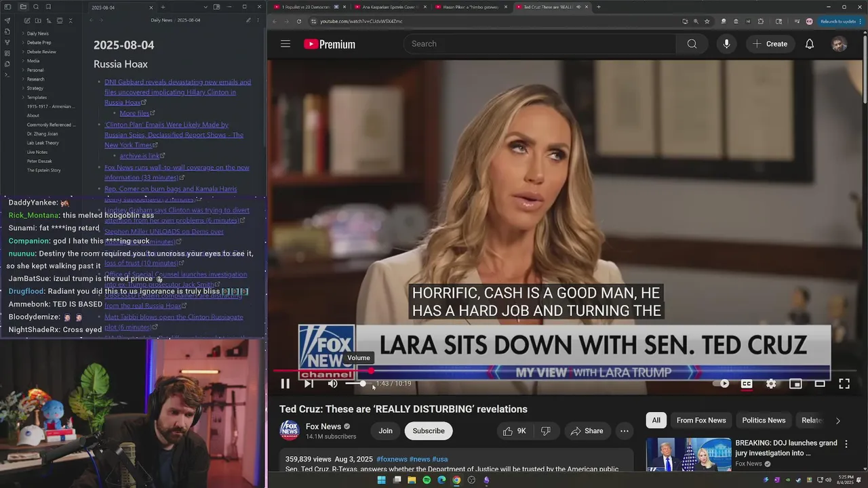Open Obsidian bookmarks panel

[x=48, y=7]
